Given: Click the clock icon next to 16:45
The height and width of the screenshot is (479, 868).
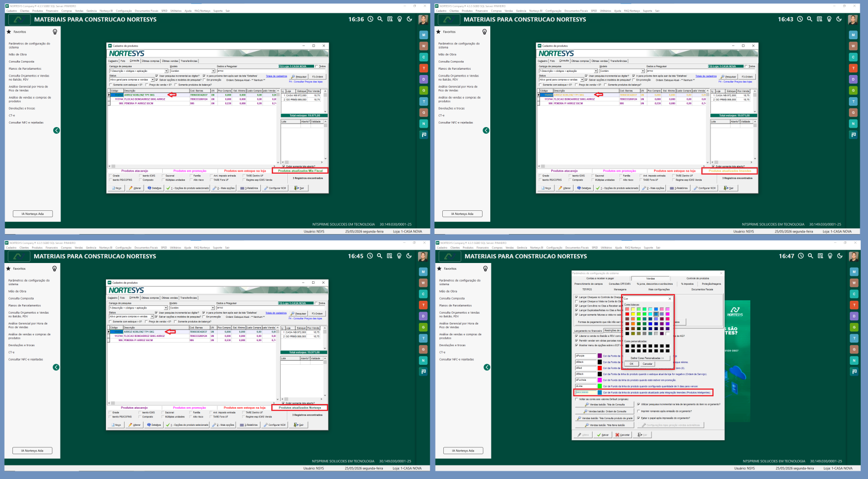Looking at the screenshot, I should (x=370, y=256).
